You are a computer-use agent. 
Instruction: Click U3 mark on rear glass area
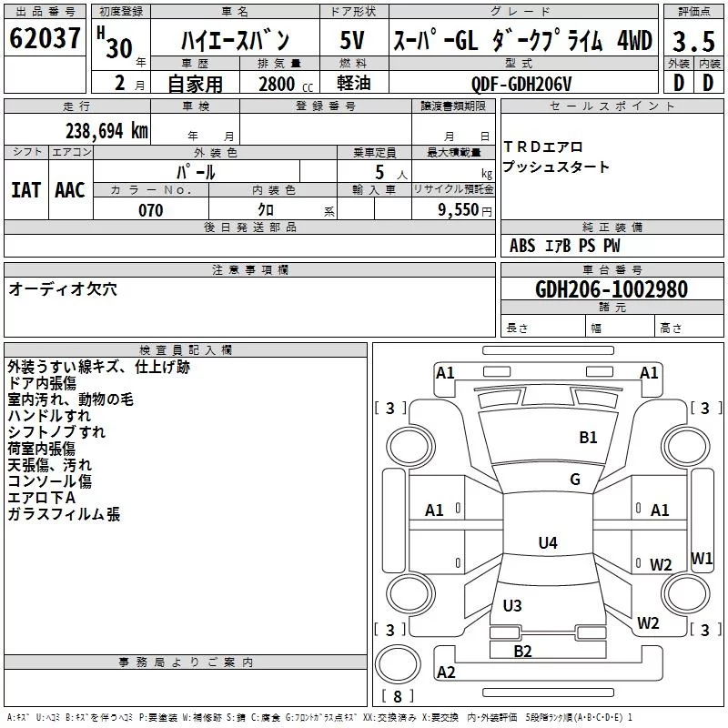coord(512,605)
